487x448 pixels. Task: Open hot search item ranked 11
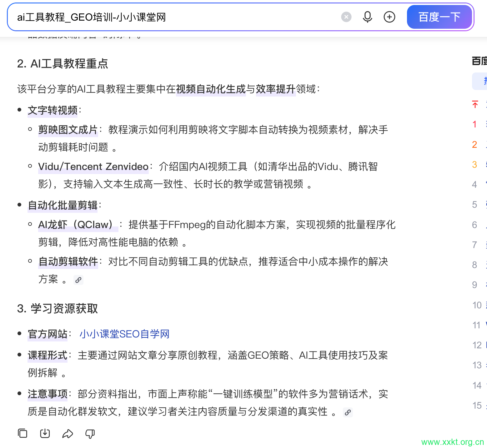coord(480,325)
